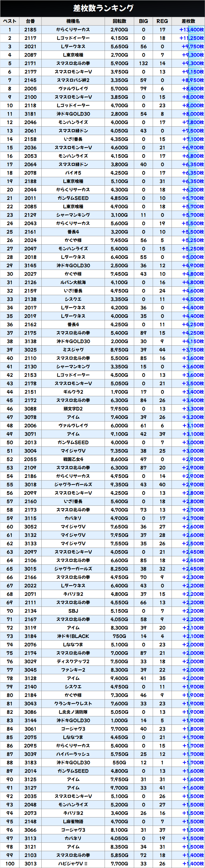
Task: Select L麻雀物語 machine name
Action: (x=73, y=821)
